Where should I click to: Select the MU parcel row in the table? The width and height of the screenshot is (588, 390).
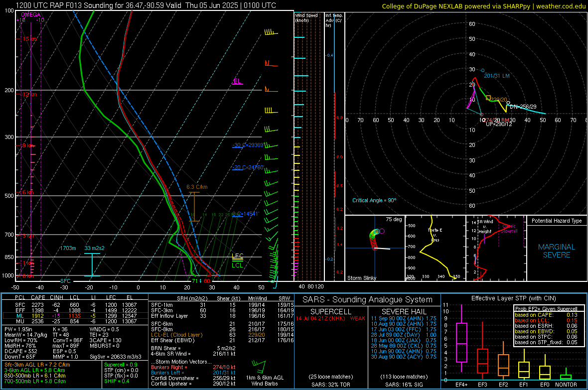point(75,321)
